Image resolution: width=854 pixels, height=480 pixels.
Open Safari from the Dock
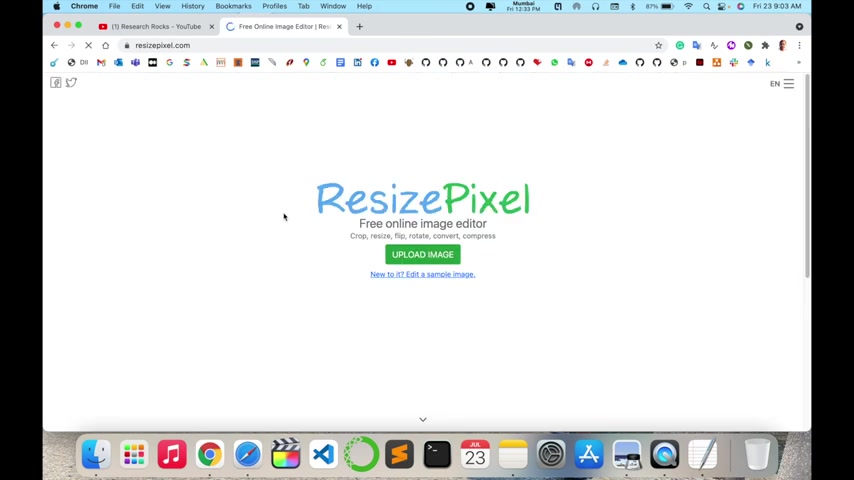pos(248,454)
